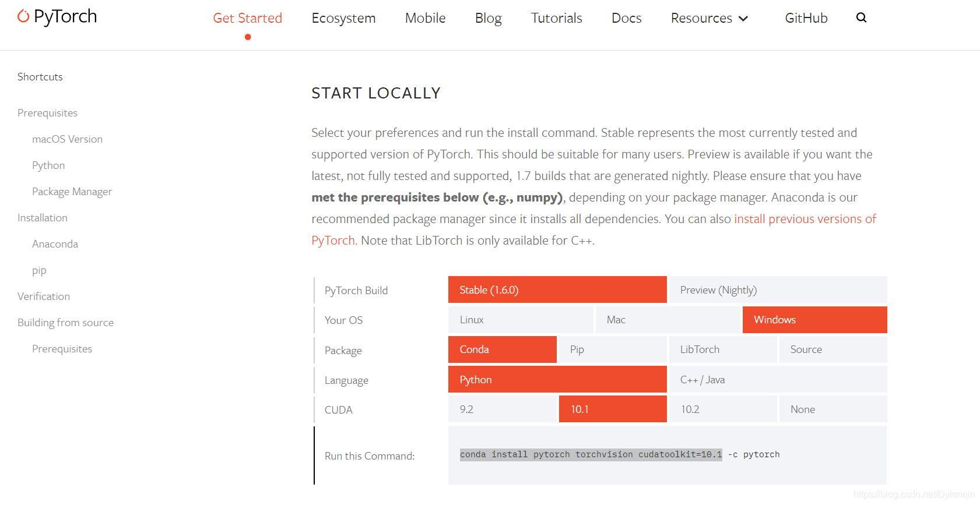This screenshot has height=505, width=980.
Task: Select C++ / Java as the language
Action: (778, 379)
